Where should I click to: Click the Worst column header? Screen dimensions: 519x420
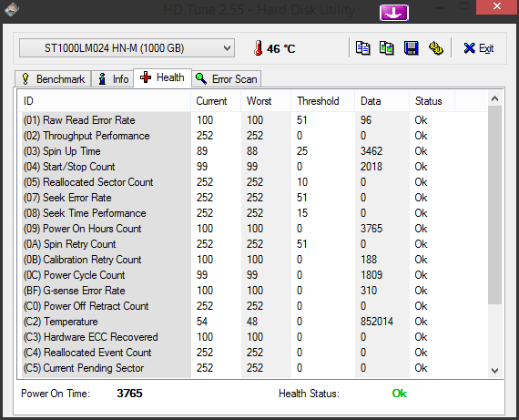pos(266,101)
